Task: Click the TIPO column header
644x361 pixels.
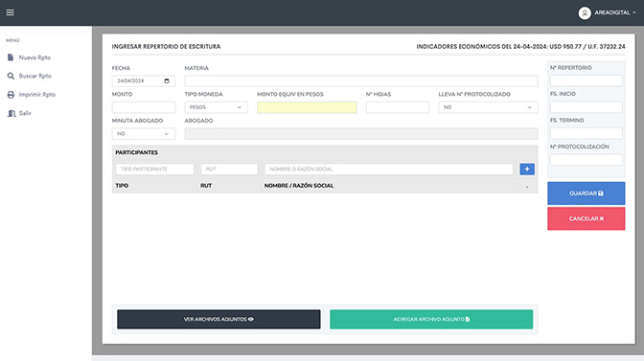Action: point(122,186)
